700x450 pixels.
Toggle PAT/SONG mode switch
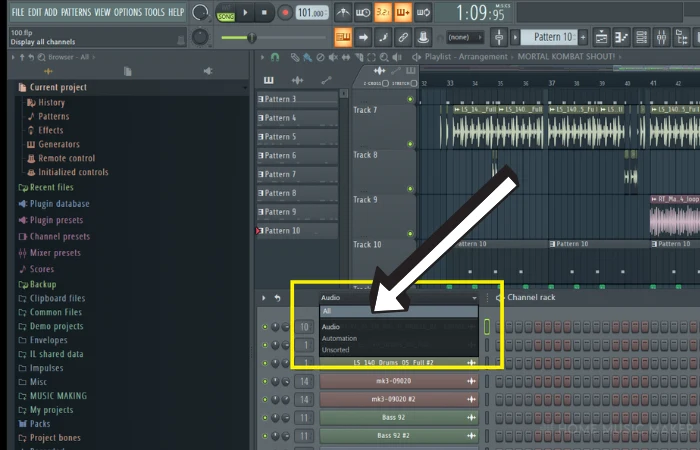[226, 12]
